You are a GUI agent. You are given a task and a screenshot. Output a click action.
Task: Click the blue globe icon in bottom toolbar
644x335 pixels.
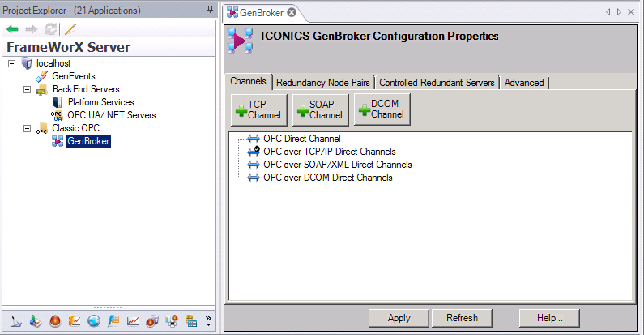pos(94,321)
